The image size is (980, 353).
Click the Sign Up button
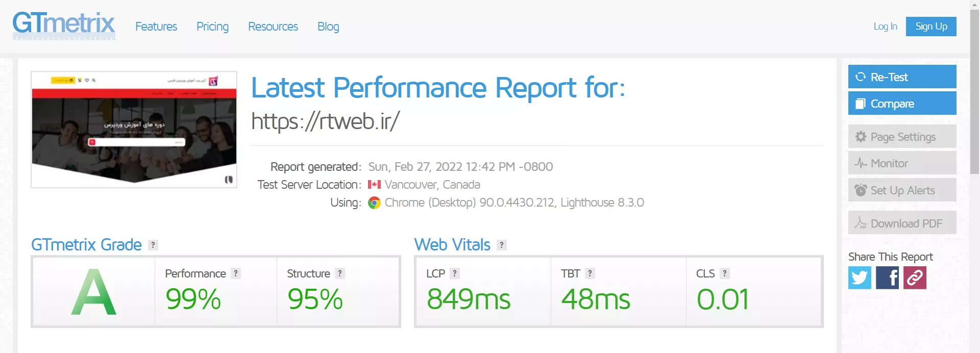931,27
